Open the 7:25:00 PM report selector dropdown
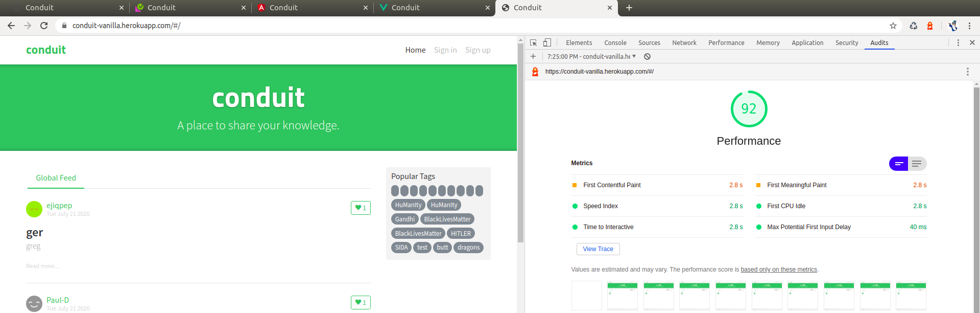 tap(591, 56)
